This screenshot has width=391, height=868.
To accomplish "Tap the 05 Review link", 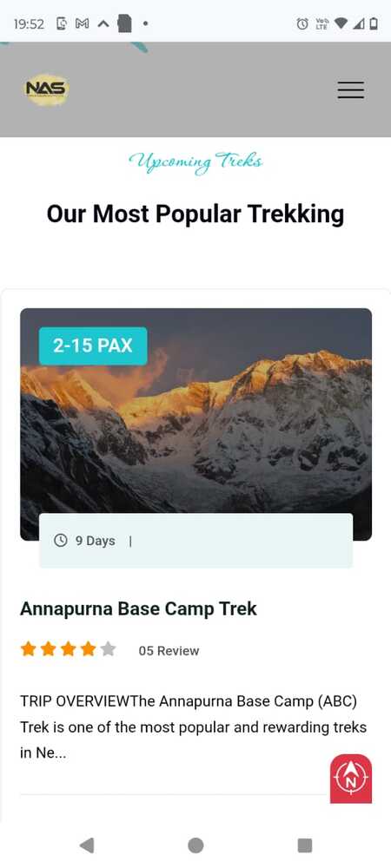I will (169, 651).
